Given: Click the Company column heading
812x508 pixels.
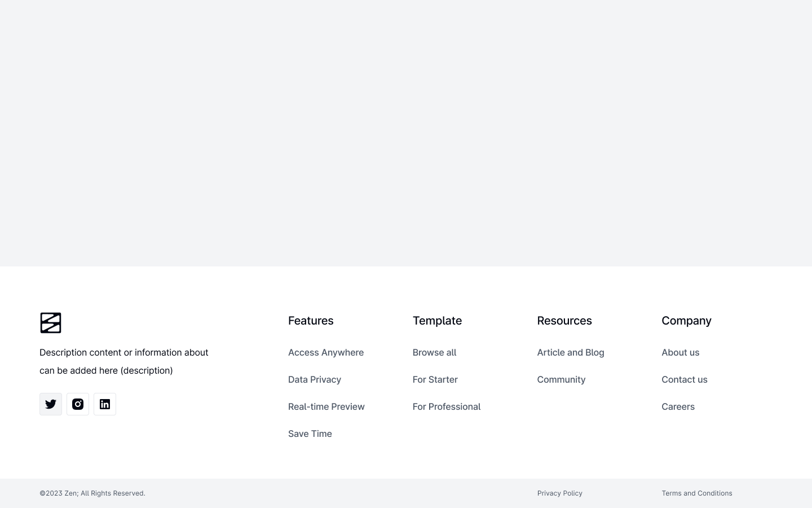Looking at the screenshot, I should (x=686, y=321).
